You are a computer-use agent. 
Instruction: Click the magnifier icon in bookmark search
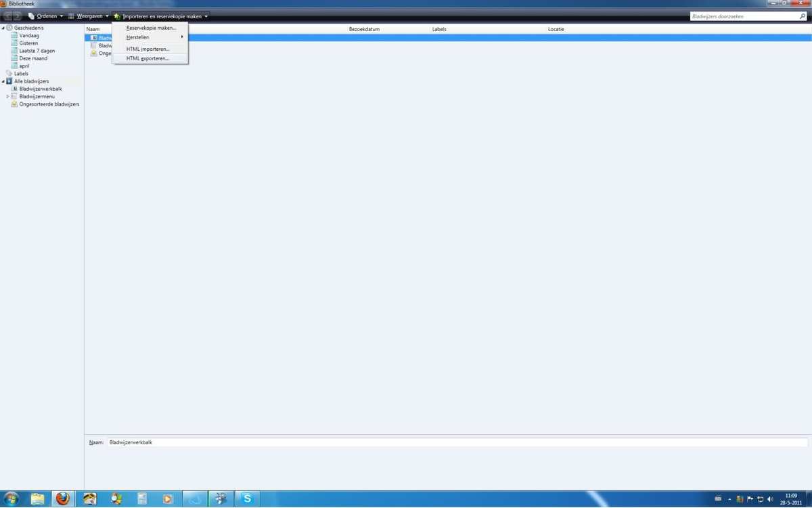coord(803,16)
